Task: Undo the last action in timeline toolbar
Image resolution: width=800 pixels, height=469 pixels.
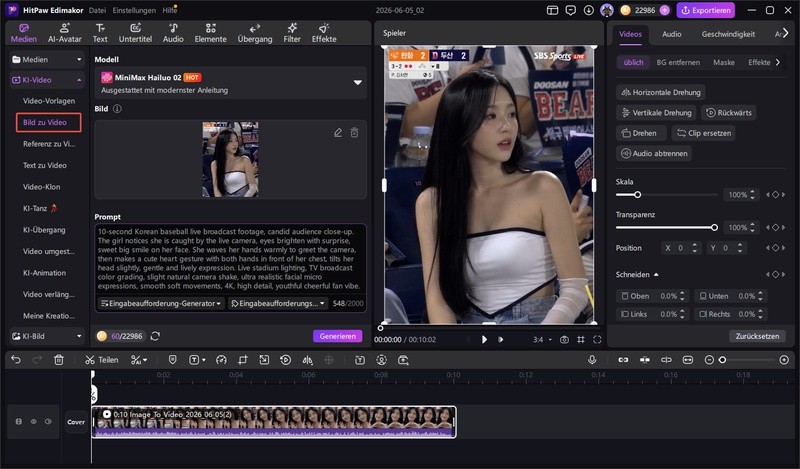Action: click(x=16, y=360)
